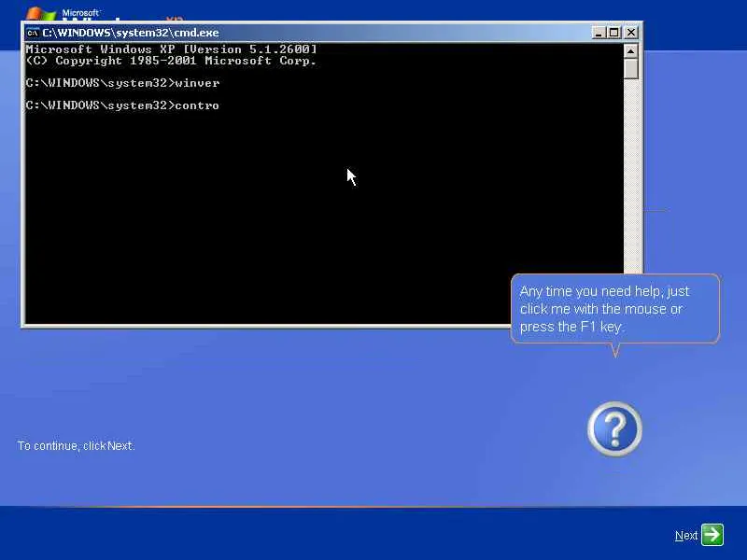Screen dimensions: 747x560
Task: Click the Copyright 1985-2001 Microsoft Corp. line
Action: pos(171,61)
